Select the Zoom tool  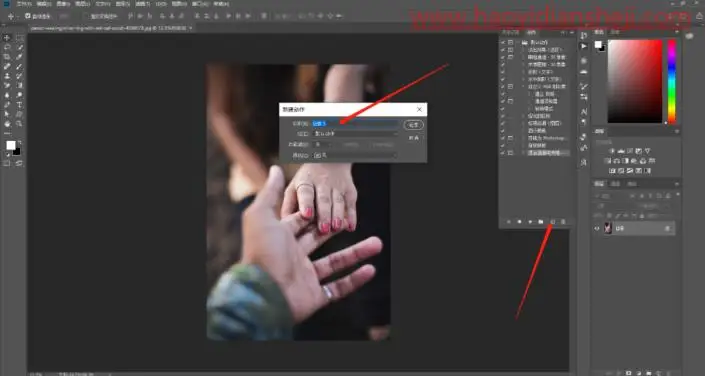pyautogui.click(x=20, y=124)
